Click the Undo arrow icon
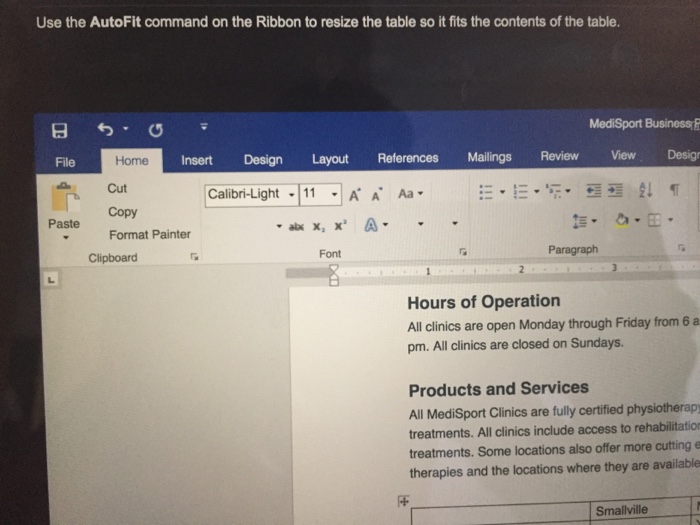This screenshot has height=525, width=700. tap(105, 129)
